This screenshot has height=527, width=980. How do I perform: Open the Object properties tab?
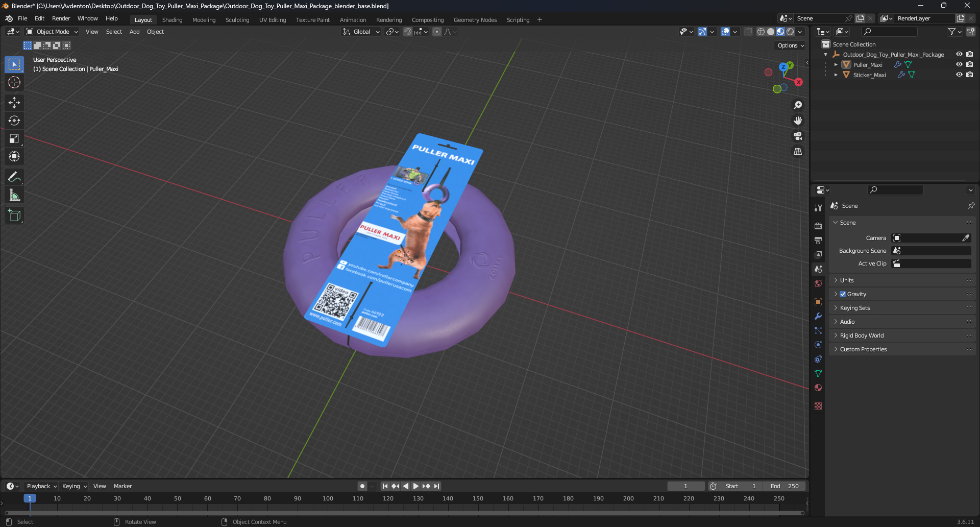pos(818,302)
